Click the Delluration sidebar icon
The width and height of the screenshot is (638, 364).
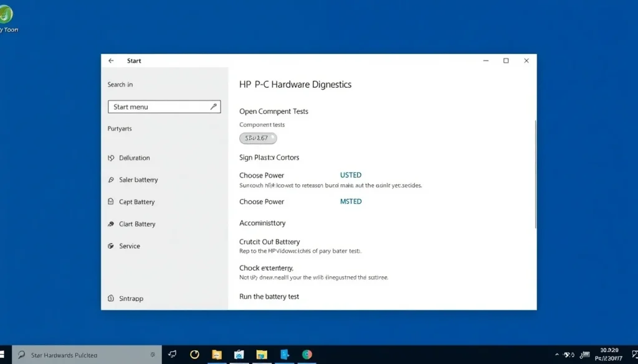(x=111, y=158)
